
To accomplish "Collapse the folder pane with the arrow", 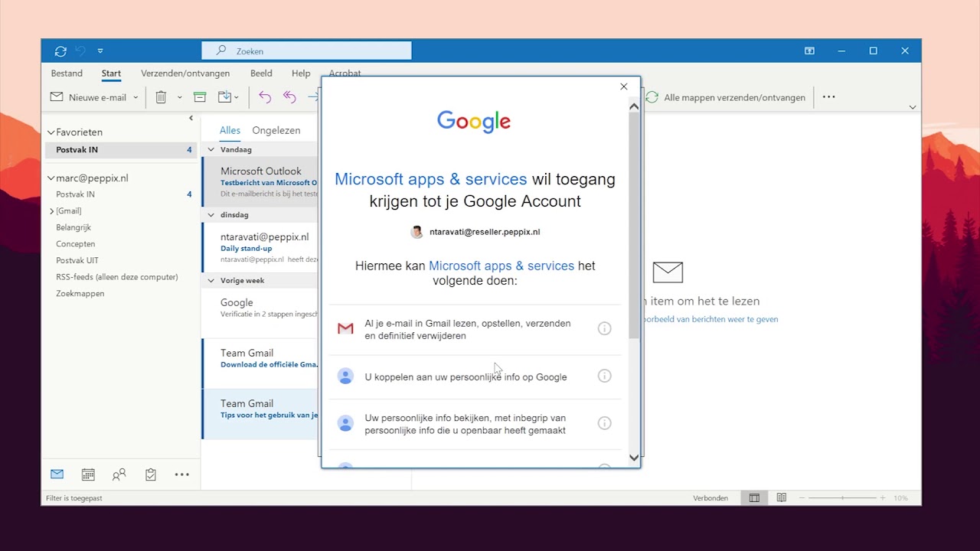I will (191, 118).
